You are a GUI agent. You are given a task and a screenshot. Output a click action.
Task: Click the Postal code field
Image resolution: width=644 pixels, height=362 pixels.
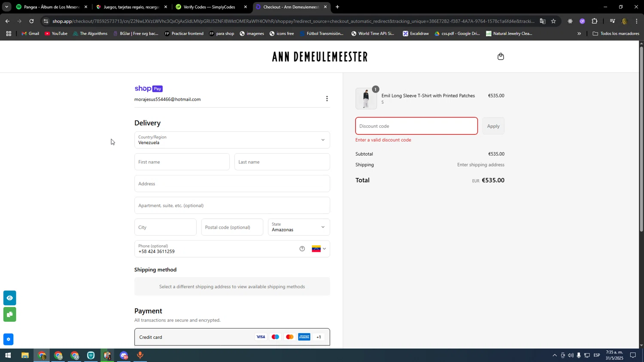232,227
